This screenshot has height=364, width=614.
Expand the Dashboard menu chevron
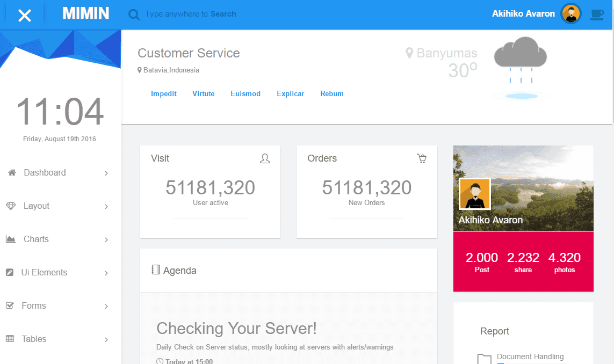(x=106, y=173)
